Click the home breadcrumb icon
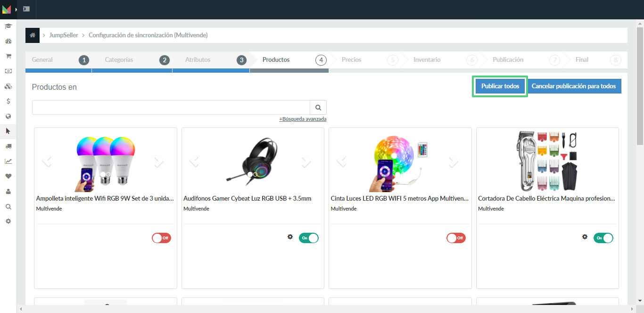Viewport: 644px width, 313px height. (33, 35)
